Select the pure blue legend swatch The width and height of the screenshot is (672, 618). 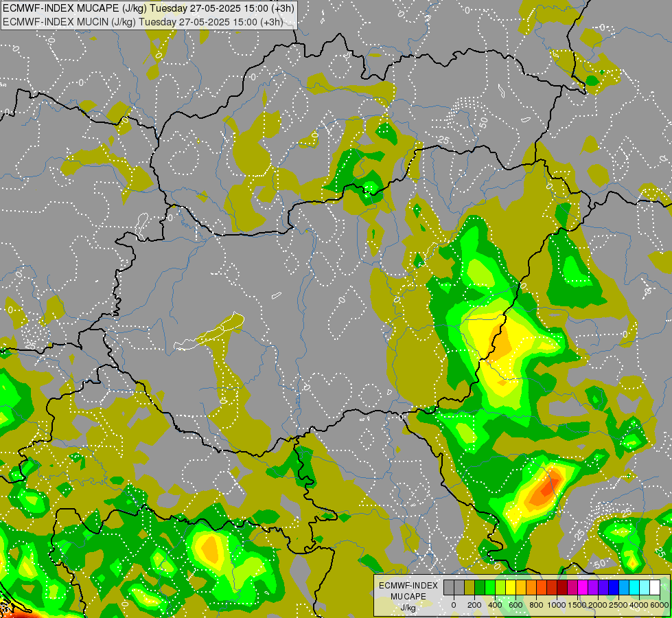(614, 588)
